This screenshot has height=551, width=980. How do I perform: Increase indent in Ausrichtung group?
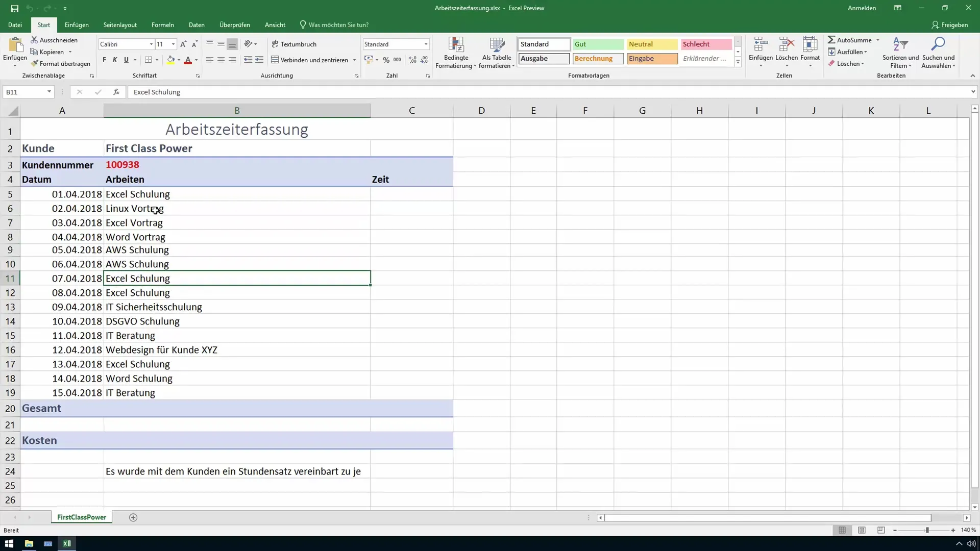(x=259, y=60)
